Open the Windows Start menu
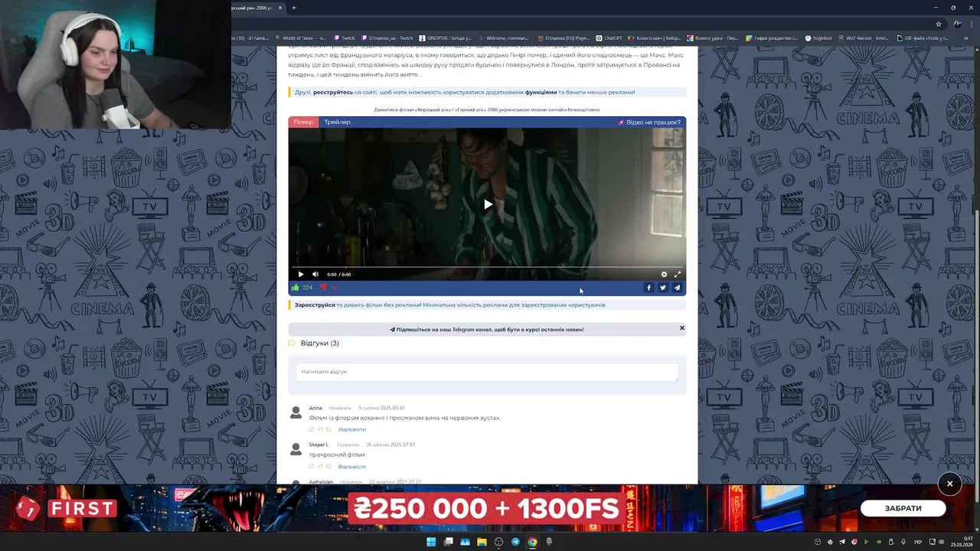The width and height of the screenshot is (980, 551). (431, 542)
